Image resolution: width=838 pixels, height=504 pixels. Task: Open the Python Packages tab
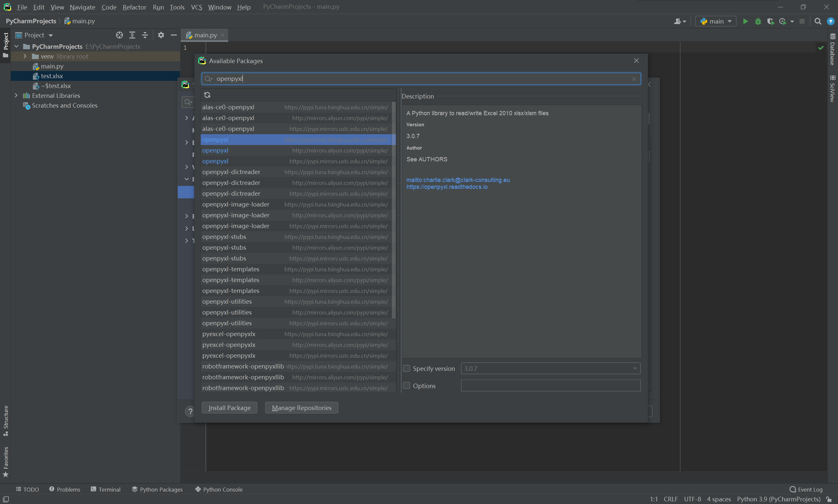pyautogui.click(x=157, y=489)
